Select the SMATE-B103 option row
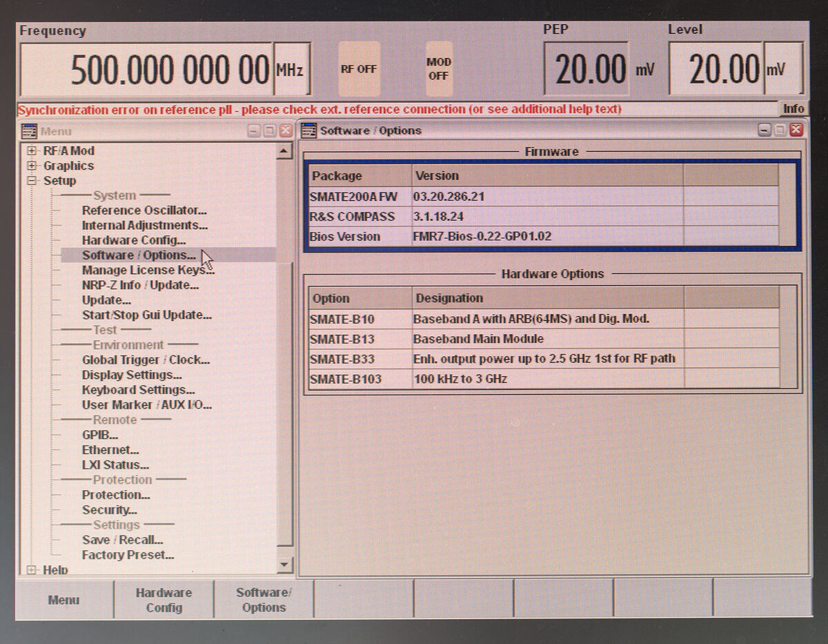 [544, 379]
